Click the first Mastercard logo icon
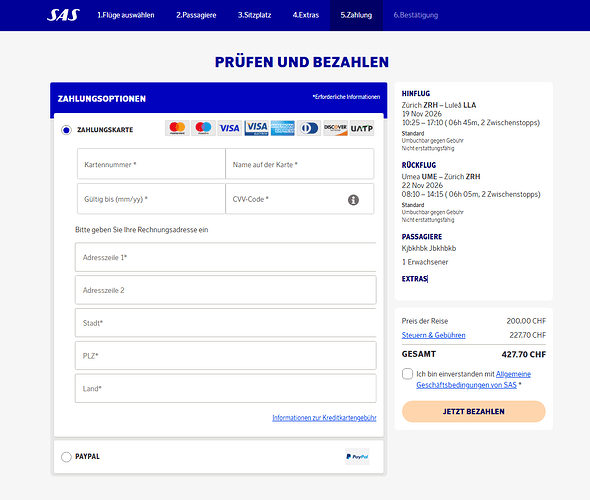590x500 pixels. (x=177, y=128)
